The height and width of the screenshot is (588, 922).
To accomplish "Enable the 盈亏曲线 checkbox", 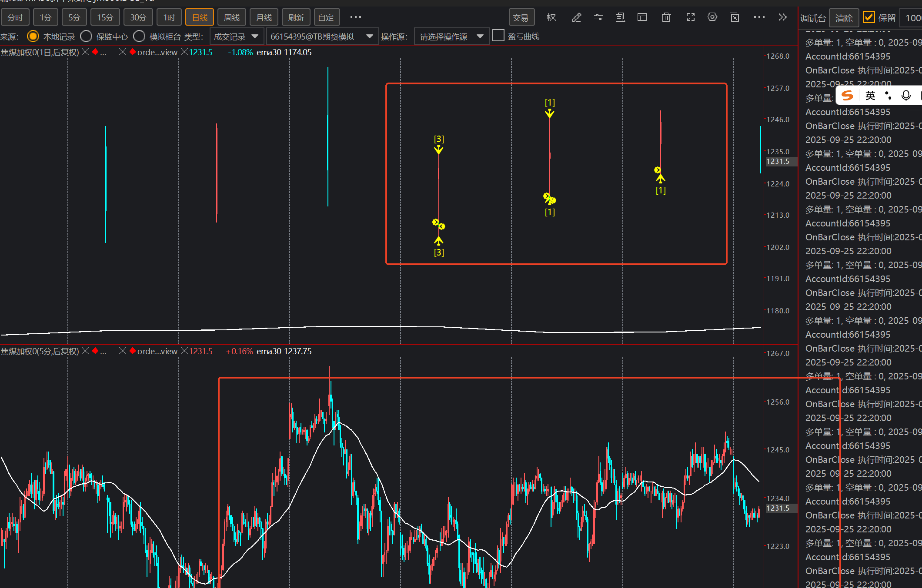I will (x=498, y=36).
